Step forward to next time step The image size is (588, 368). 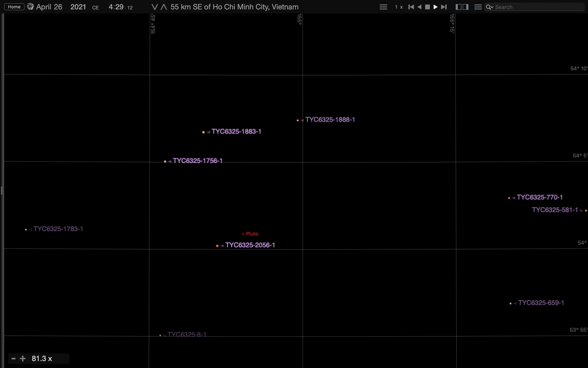[x=444, y=7]
